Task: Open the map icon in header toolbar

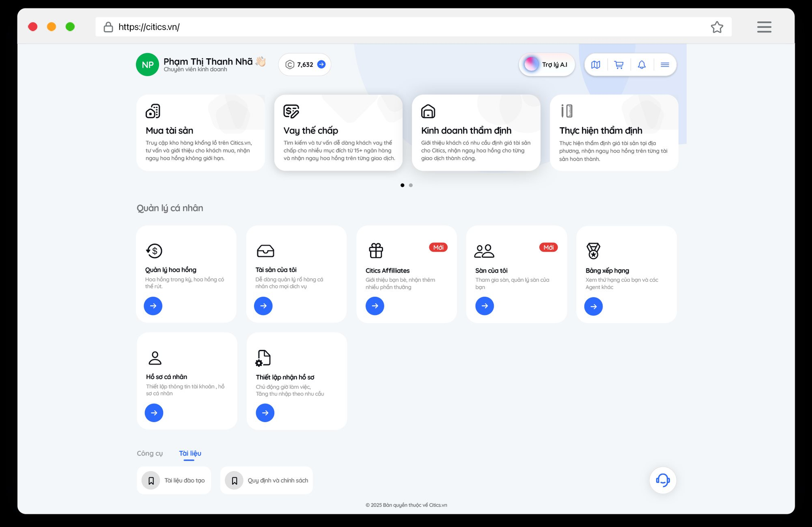Action: tap(595, 65)
